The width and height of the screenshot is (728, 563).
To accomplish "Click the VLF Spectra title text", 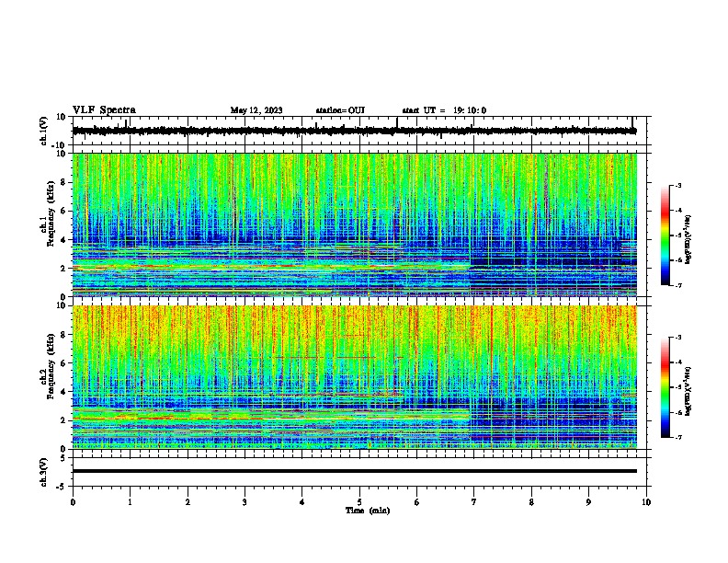I will [x=104, y=110].
